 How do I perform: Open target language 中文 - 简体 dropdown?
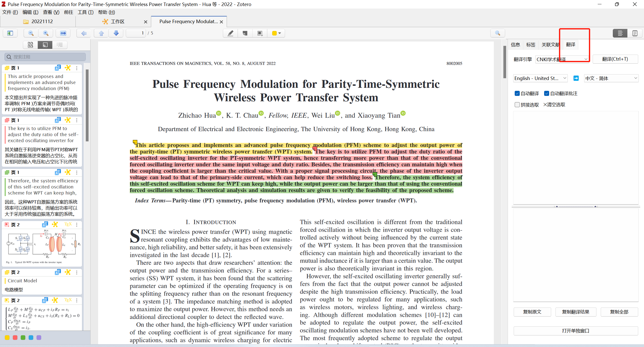click(x=611, y=78)
